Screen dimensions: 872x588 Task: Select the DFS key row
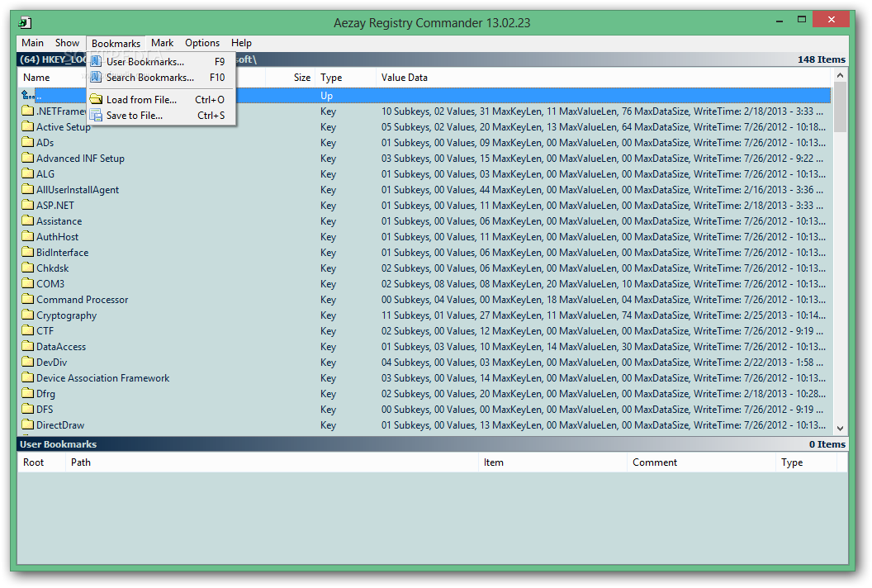(x=424, y=410)
